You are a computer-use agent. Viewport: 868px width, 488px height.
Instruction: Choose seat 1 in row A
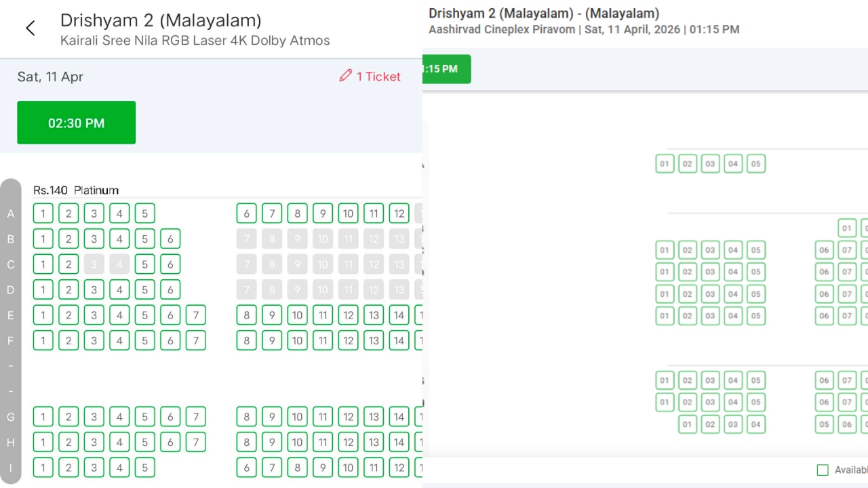43,213
